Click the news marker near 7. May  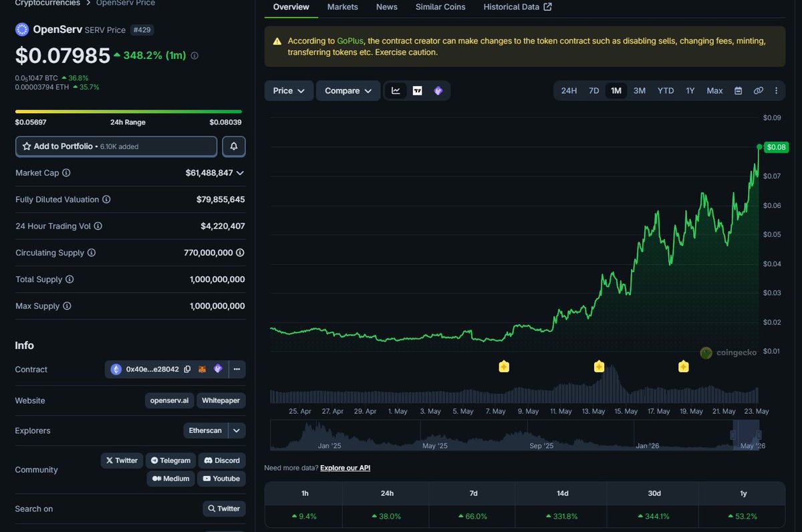pyautogui.click(x=504, y=366)
